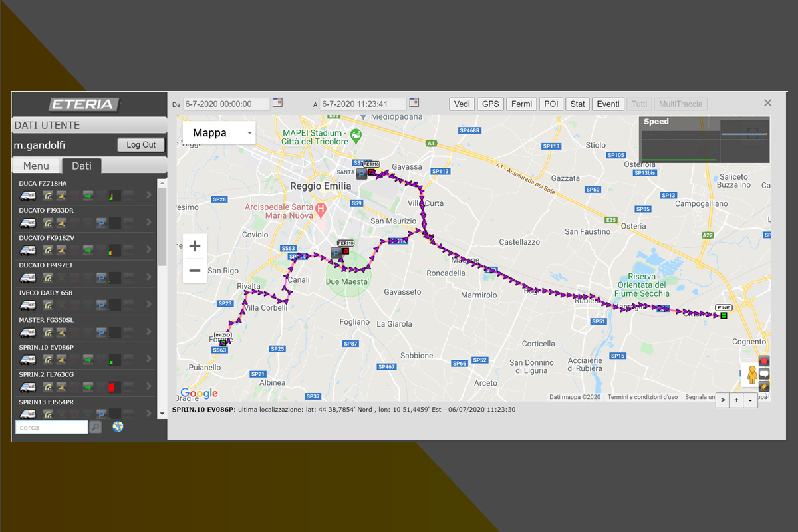Click the red speed bar for SPRIN.2 FL763CG
Image resolution: width=798 pixels, height=532 pixels.
tap(112, 387)
